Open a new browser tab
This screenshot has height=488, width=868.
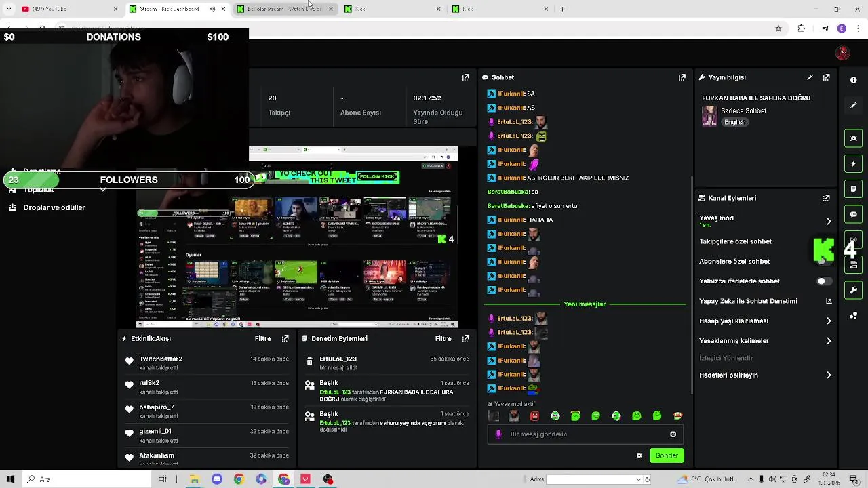pos(562,9)
